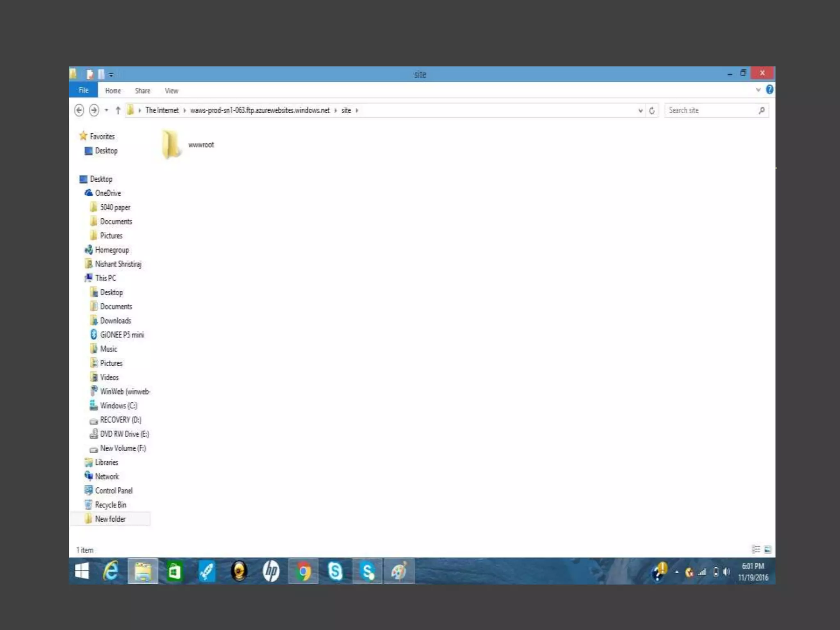Open the File menu tab
This screenshot has width=840, height=630.
click(83, 90)
